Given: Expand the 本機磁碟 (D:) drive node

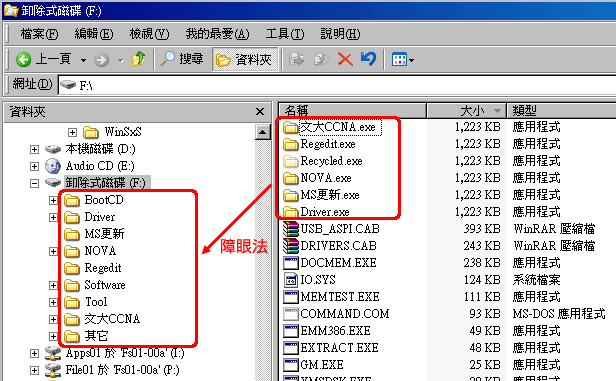Looking at the screenshot, I should pos(35,150).
